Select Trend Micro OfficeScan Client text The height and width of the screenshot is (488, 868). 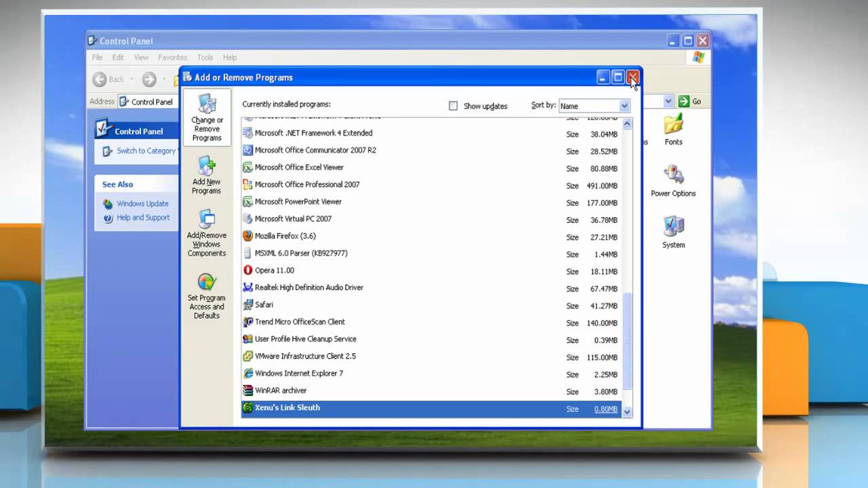coord(300,322)
